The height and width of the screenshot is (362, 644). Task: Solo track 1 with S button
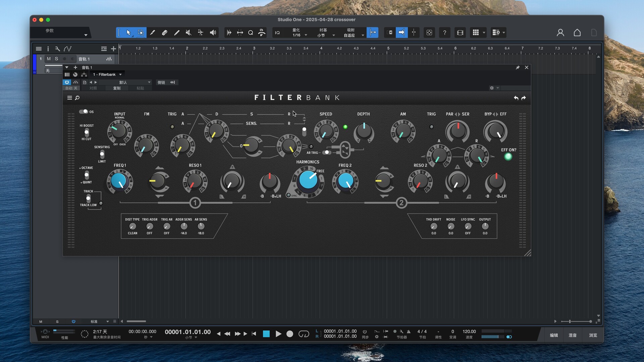(x=56, y=59)
